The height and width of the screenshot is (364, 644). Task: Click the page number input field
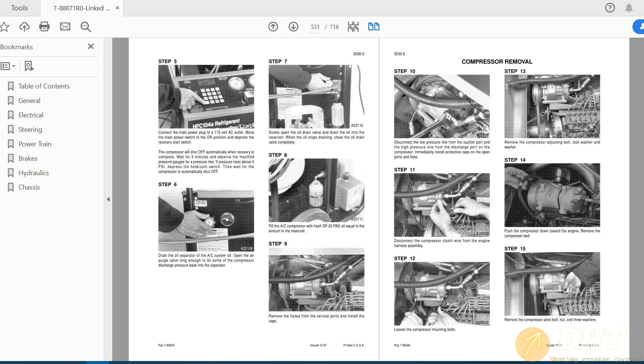[315, 27]
